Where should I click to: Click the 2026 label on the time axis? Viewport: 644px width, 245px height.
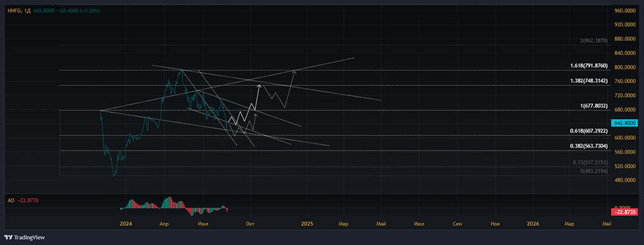[533, 224]
